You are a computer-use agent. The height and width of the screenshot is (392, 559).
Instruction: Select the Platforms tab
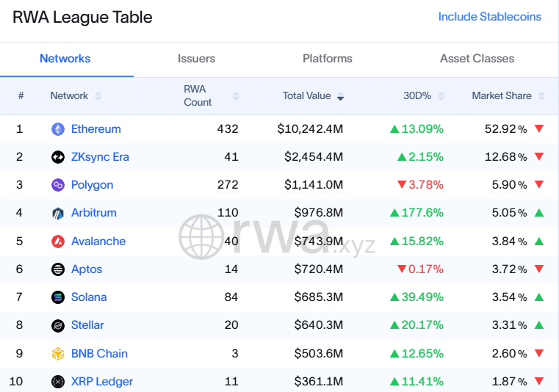coord(327,59)
